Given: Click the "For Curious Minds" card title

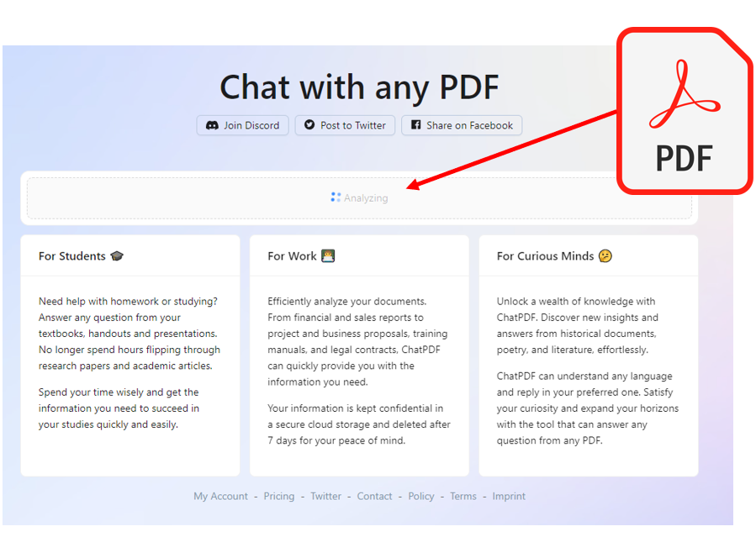Looking at the screenshot, I should (545, 255).
